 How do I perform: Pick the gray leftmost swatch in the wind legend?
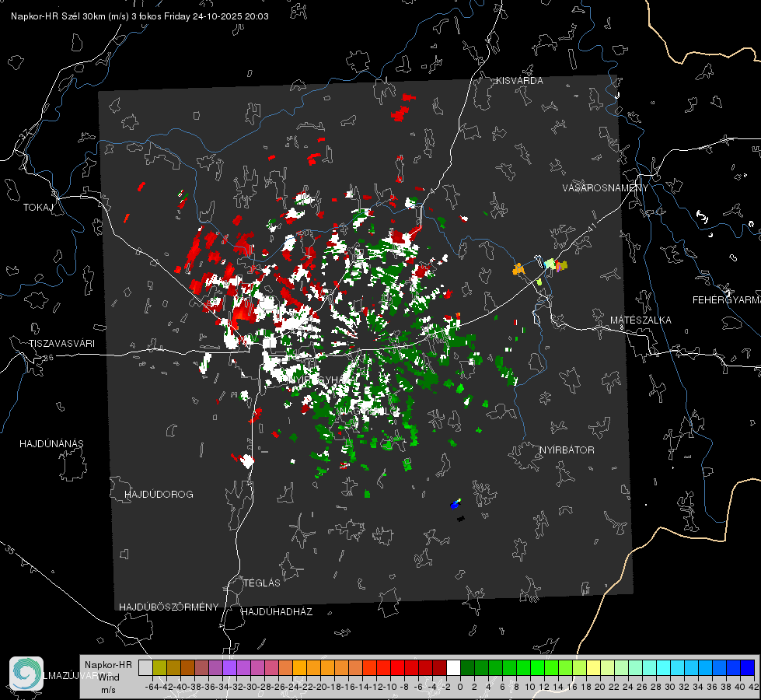point(145,667)
